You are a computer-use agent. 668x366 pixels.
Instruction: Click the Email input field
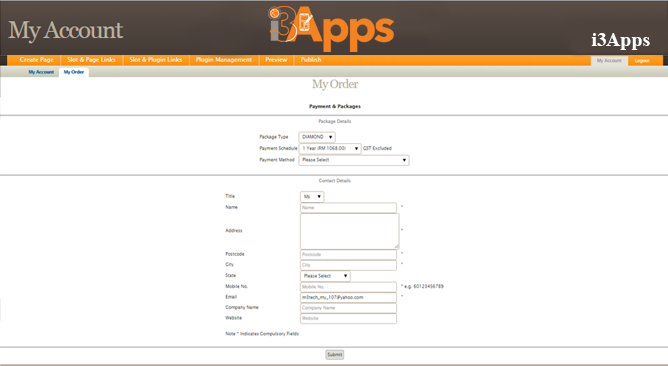click(x=348, y=297)
